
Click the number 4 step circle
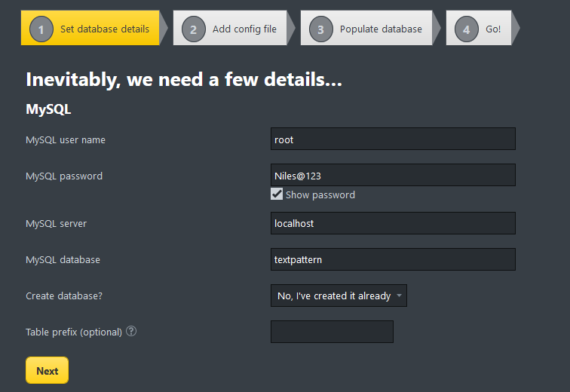click(x=467, y=29)
